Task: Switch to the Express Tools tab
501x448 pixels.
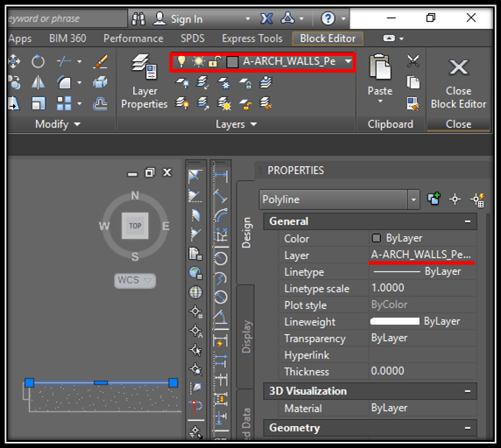Action: point(252,38)
